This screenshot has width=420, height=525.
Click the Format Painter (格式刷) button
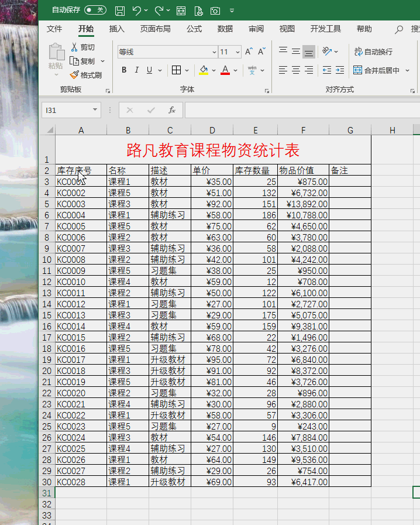pos(85,75)
